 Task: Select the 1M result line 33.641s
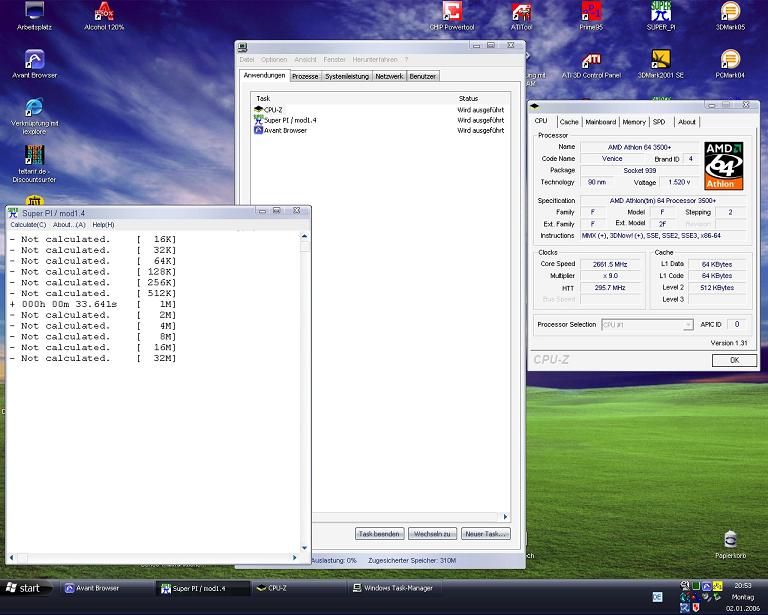93,304
